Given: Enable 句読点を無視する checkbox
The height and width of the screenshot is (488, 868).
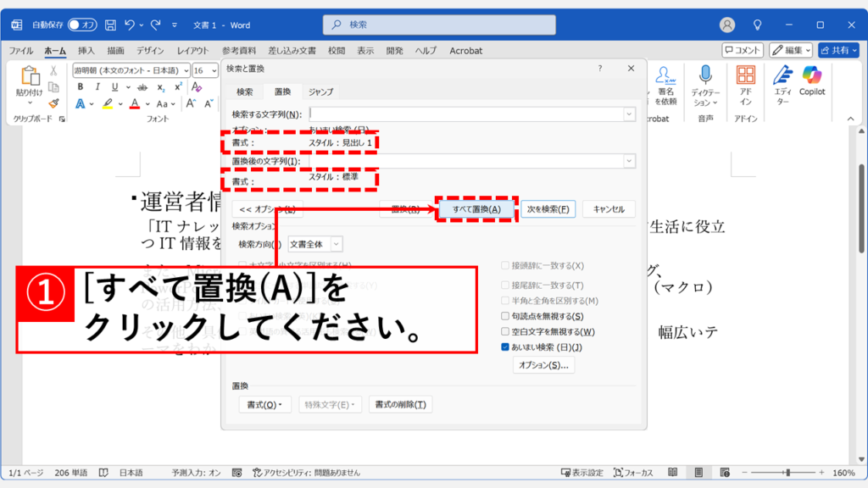Looking at the screenshot, I should pos(505,317).
